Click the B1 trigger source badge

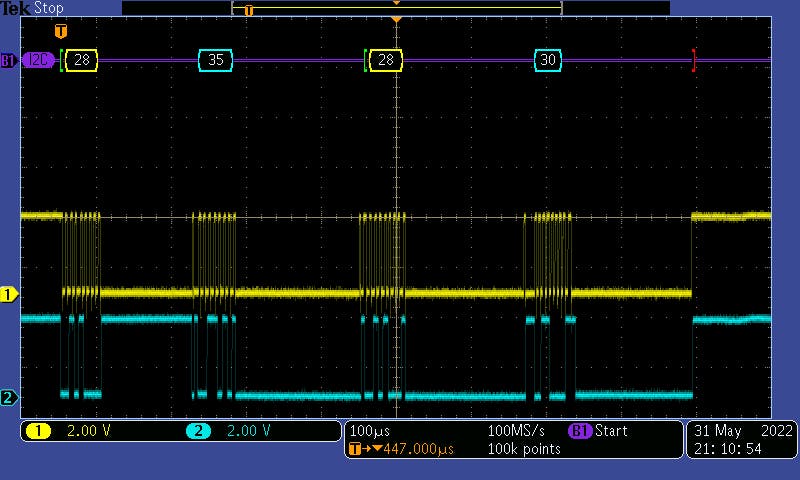click(x=580, y=431)
